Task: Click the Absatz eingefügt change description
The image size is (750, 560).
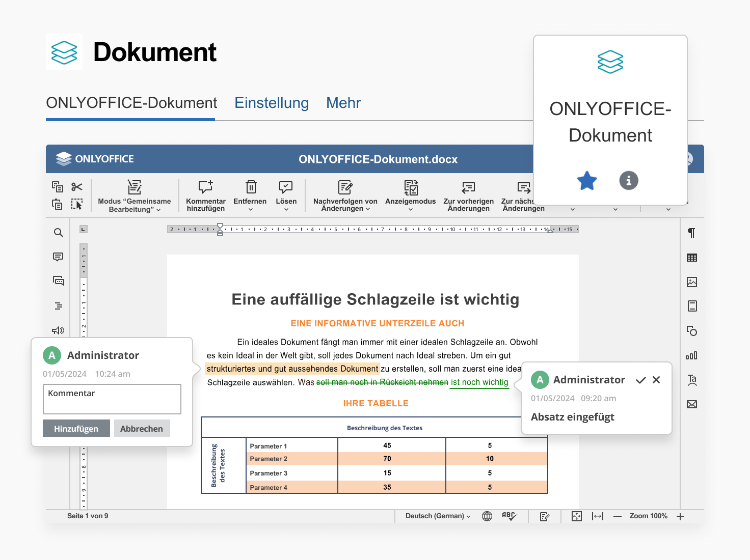Action: [573, 417]
